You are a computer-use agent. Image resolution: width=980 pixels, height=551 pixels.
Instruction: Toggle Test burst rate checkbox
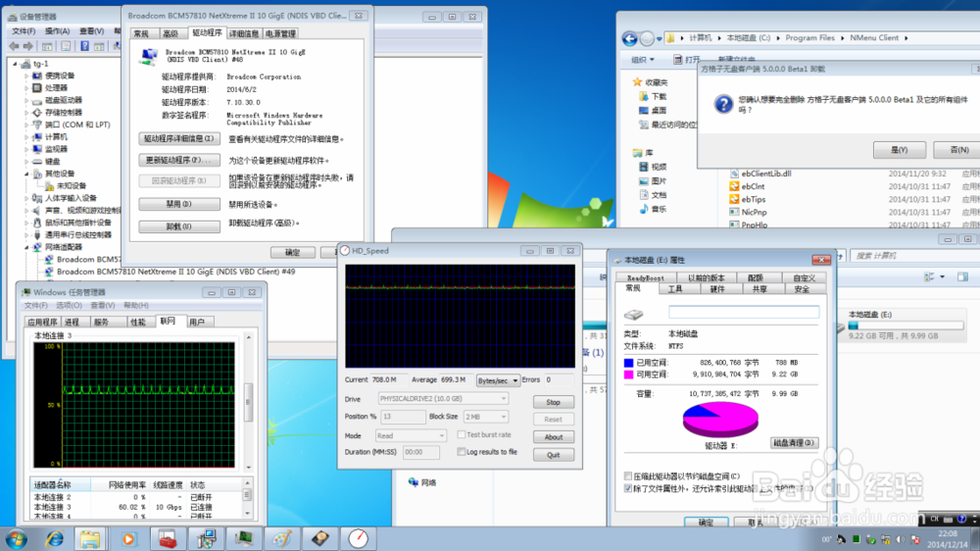tap(462, 434)
